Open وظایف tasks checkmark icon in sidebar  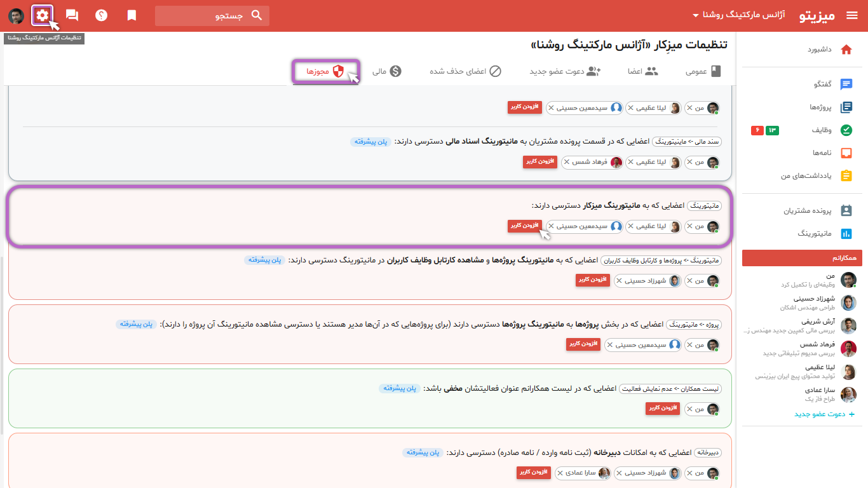tap(846, 130)
